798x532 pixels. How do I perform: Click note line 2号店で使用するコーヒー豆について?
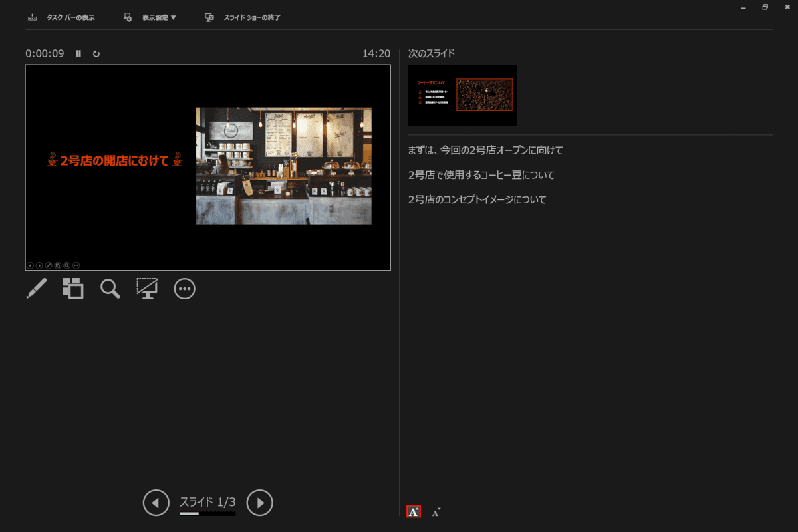pyautogui.click(x=481, y=175)
